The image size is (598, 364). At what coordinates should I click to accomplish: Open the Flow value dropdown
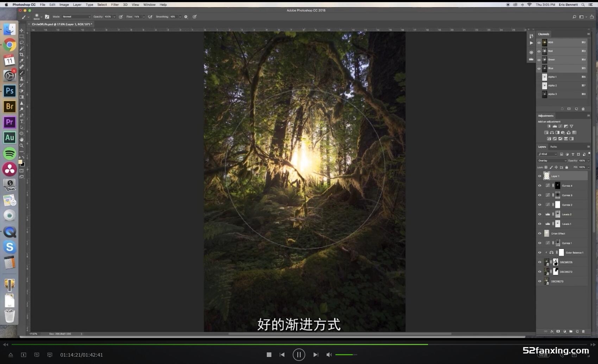(144, 17)
